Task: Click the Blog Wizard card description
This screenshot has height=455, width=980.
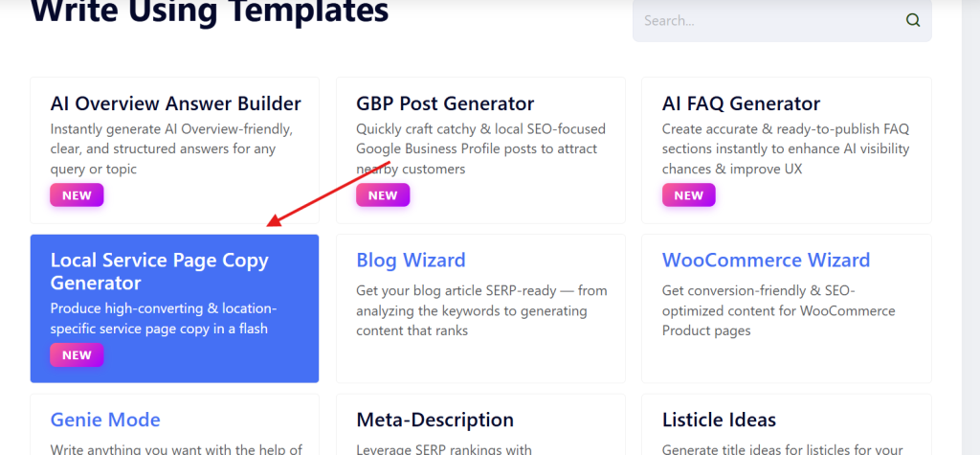Action: (x=481, y=310)
